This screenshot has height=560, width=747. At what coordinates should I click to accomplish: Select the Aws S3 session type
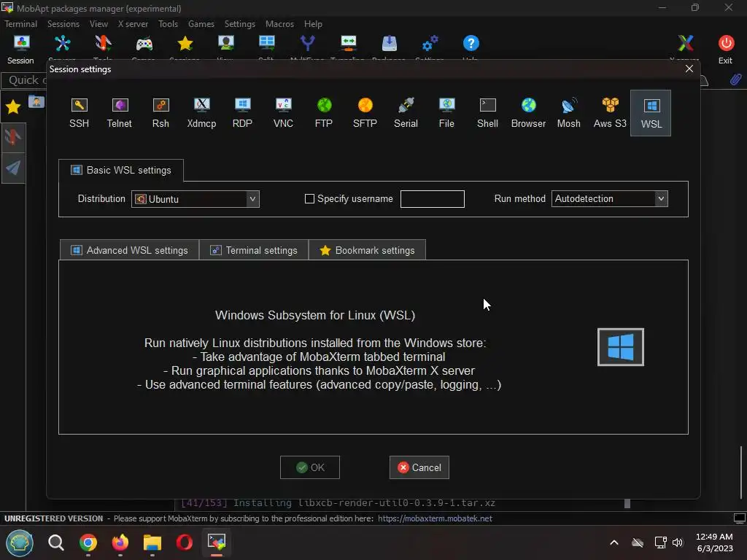point(610,113)
